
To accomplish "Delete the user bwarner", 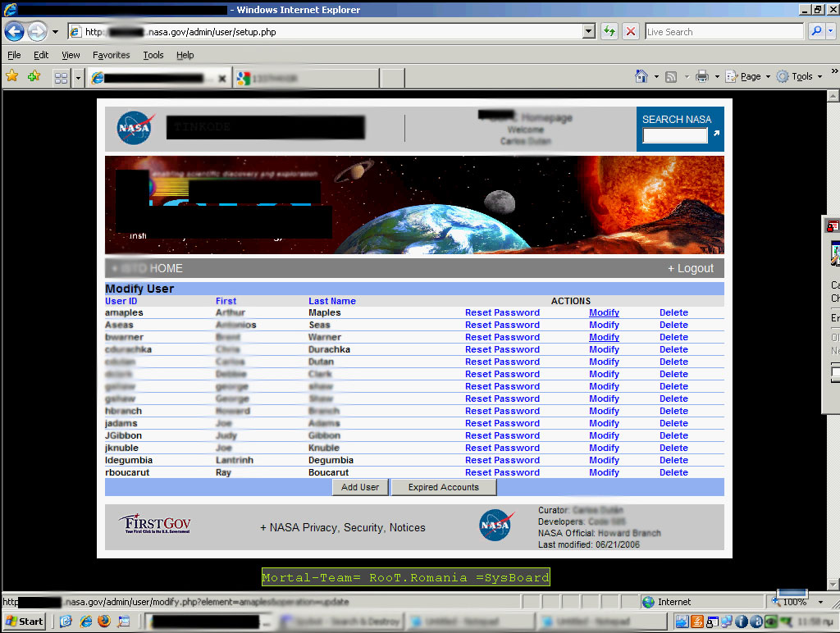I will 673,337.
